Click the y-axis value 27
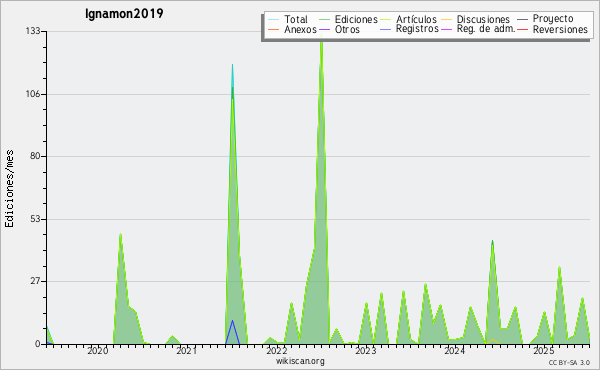The image size is (600, 370). tap(35, 282)
